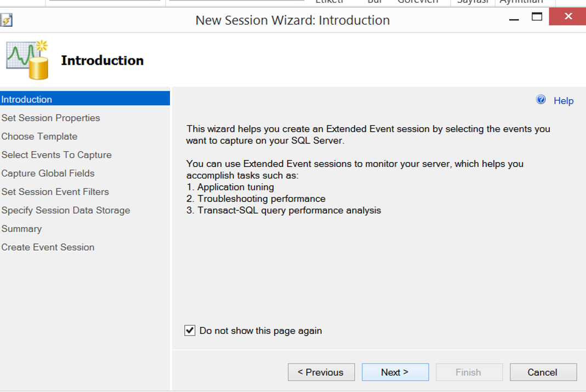Viewport: 586px width, 392px height.
Task: Open Capture Global Fields step
Action: 48,173
